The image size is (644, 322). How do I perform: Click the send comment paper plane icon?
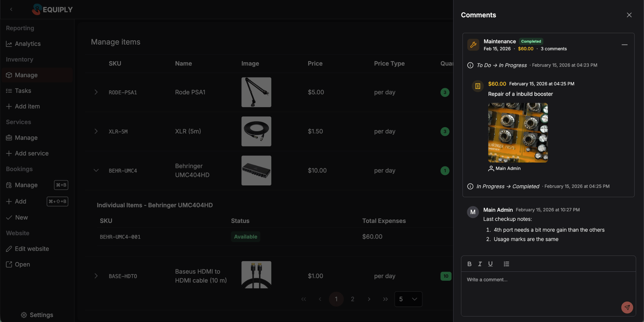coord(627,308)
